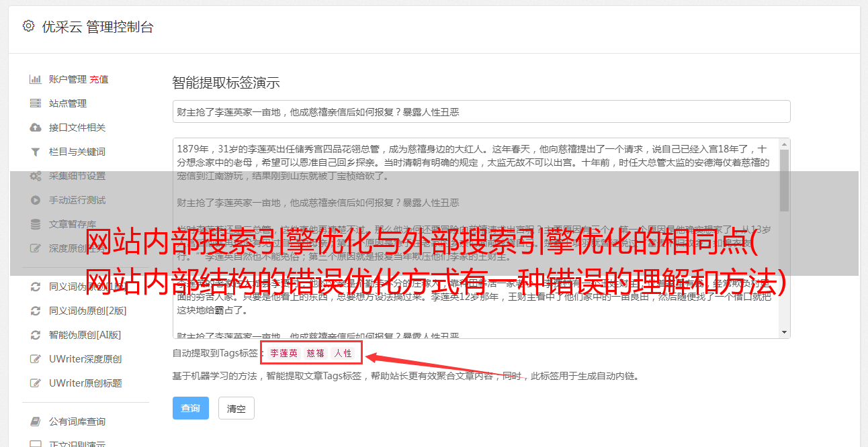
Task: Select the 慈禧 tag
Action: pyautogui.click(x=316, y=353)
